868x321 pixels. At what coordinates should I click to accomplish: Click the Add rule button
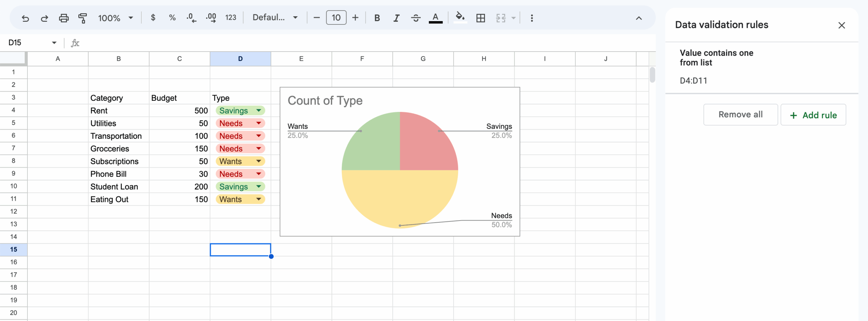pos(813,115)
